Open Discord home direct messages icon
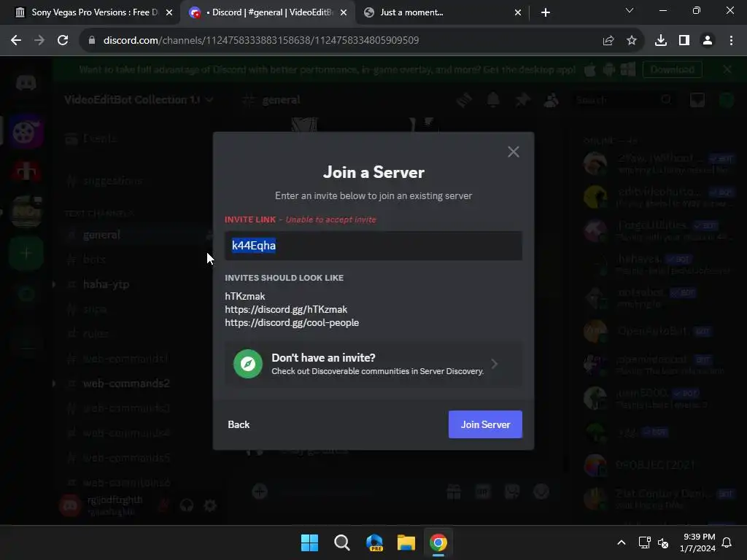Screen dimensions: 747x560 26,83
